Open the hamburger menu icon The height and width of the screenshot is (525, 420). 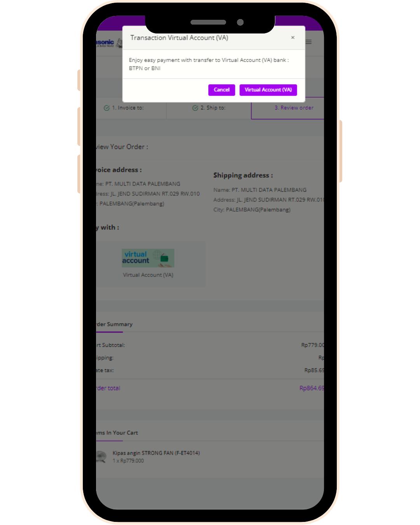[309, 42]
